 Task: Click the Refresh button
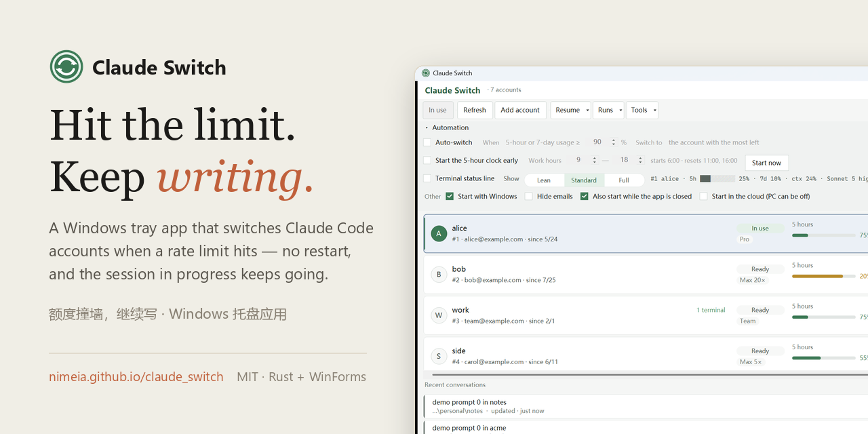click(x=475, y=110)
